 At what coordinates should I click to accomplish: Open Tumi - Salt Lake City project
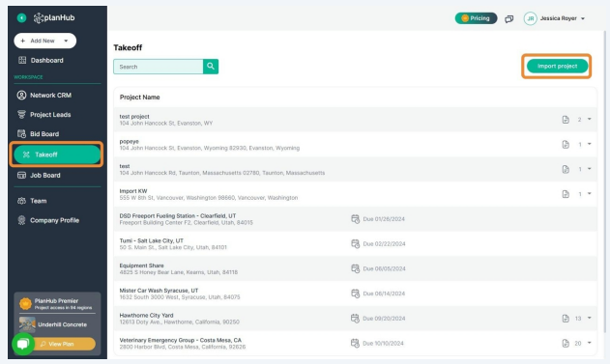point(355,243)
